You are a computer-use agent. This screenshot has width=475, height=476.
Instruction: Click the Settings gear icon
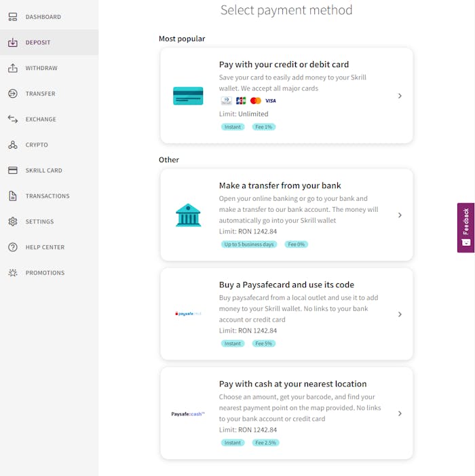13,221
